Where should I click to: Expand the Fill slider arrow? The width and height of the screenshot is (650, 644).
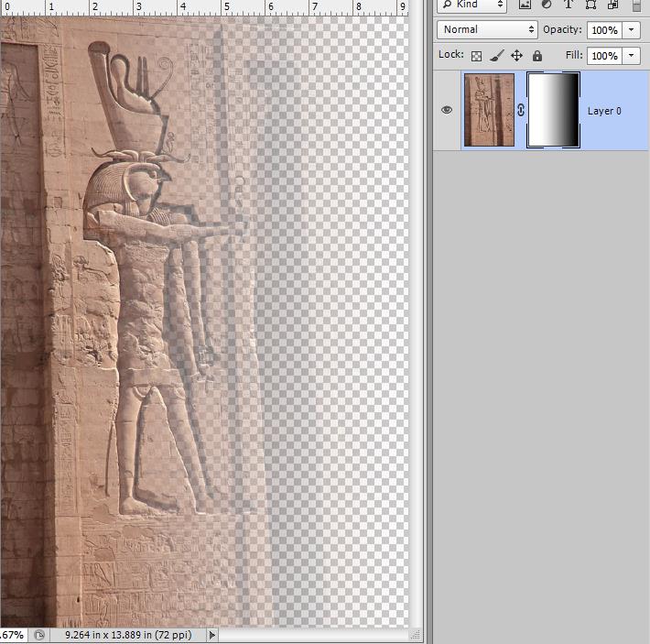click(x=633, y=56)
